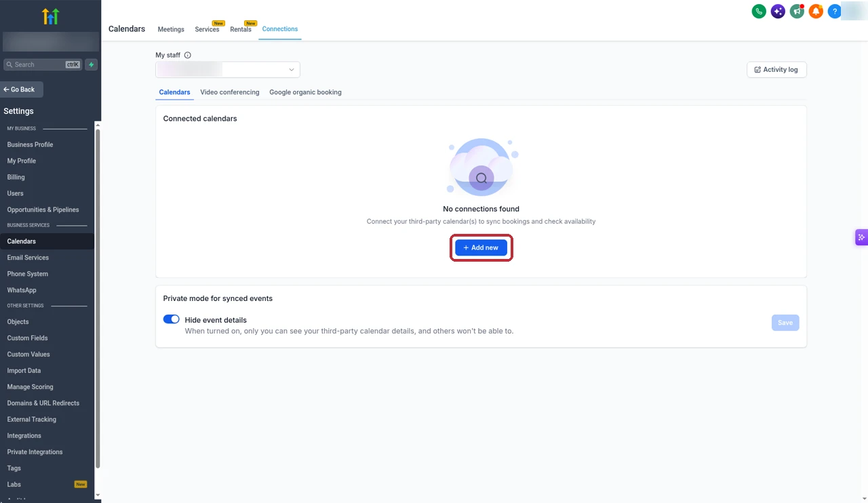The width and height of the screenshot is (868, 503).
Task: Click the green phone dialer icon
Action: [x=759, y=12]
